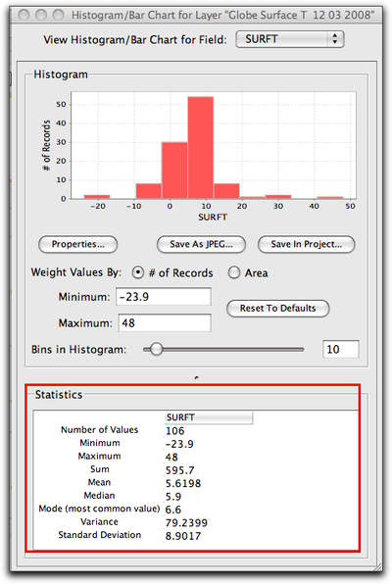Click the Number of Values cell 106

(175, 431)
